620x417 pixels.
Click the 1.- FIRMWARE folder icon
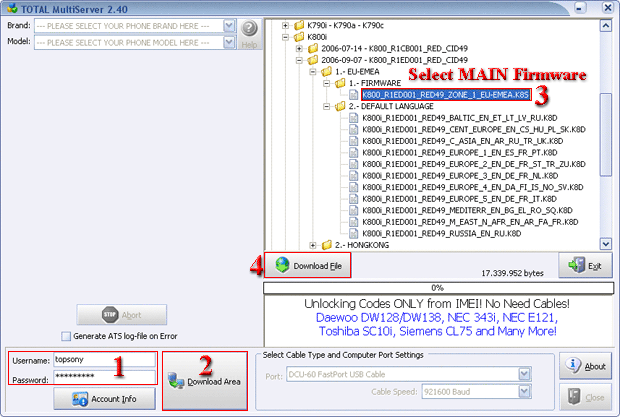point(340,83)
